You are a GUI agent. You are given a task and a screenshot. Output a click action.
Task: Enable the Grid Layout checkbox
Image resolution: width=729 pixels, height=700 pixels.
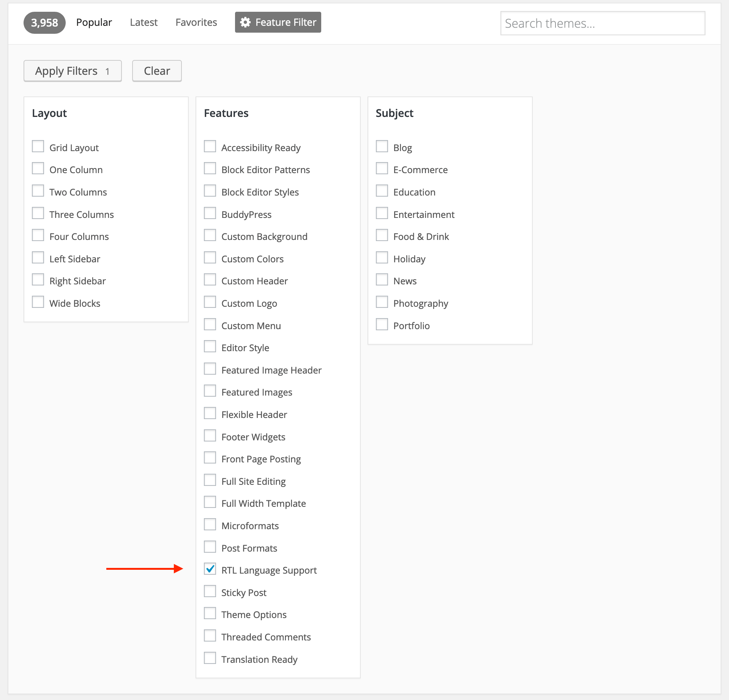tap(38, 146)
